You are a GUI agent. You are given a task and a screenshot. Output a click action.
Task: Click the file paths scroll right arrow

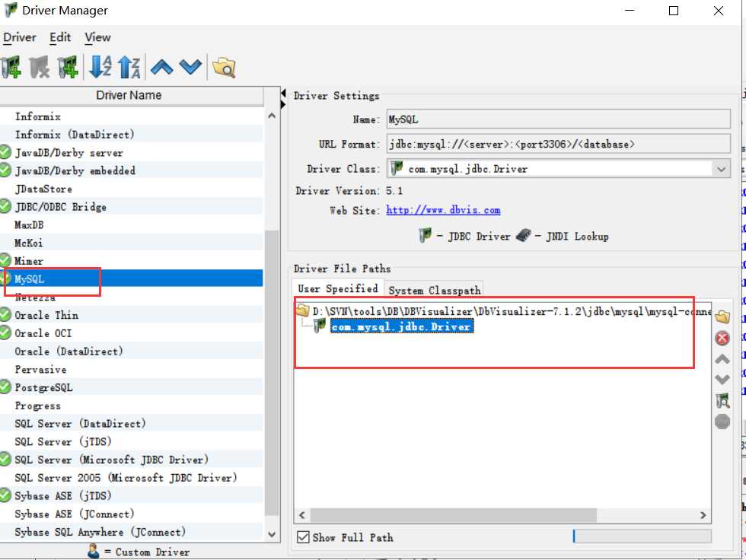coord(703,515)
